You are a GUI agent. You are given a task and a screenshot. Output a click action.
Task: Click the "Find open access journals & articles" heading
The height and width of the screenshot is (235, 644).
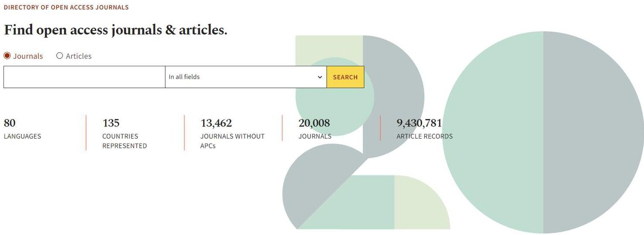pyautogui.click(x=115, y=30)
